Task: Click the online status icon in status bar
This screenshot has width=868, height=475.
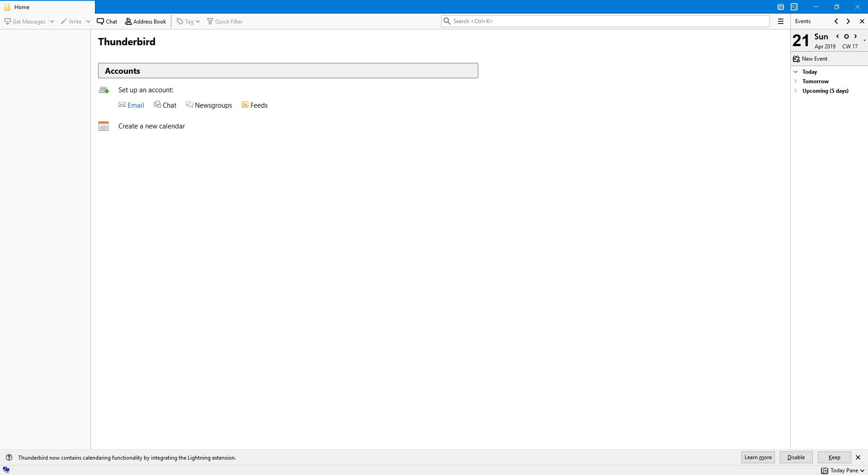Action: [x=6, y=470]
